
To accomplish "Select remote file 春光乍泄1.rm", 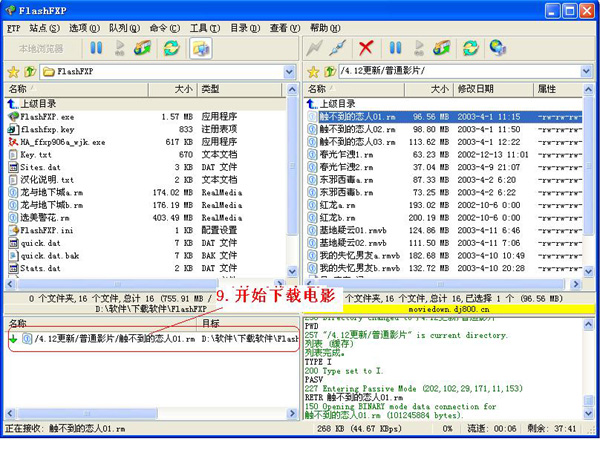I will pyautogui.click(x=347, y=155).
